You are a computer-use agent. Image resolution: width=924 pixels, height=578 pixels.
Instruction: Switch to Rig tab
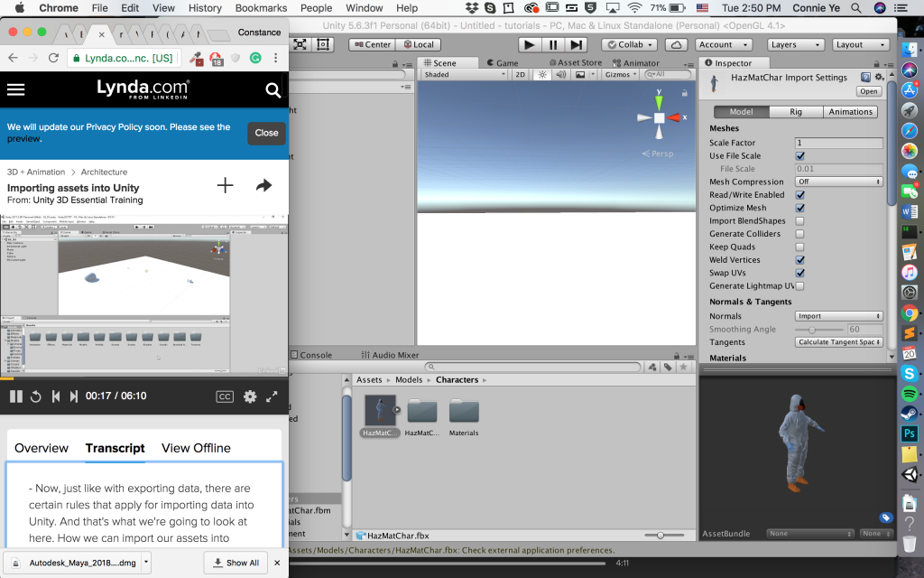pyautogui.click(x=796, y=112)
